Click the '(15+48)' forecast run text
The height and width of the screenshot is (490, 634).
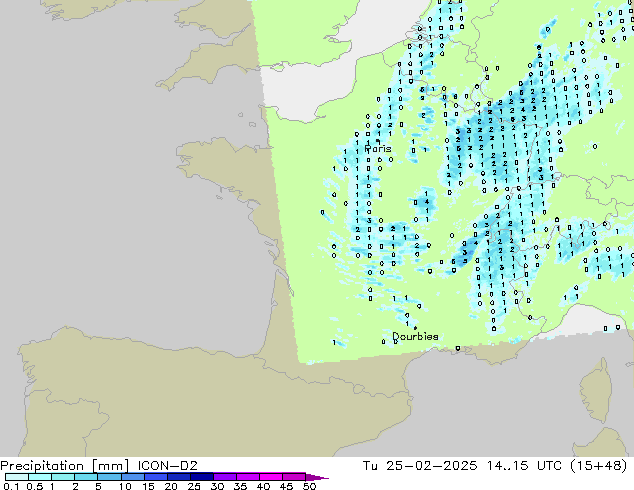click(x=599, y=466)
